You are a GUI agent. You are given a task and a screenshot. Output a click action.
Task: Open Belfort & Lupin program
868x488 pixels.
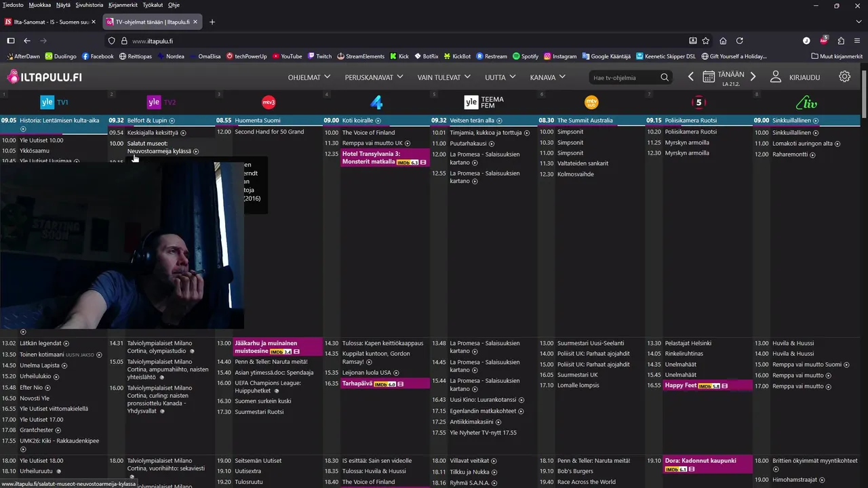147,121
